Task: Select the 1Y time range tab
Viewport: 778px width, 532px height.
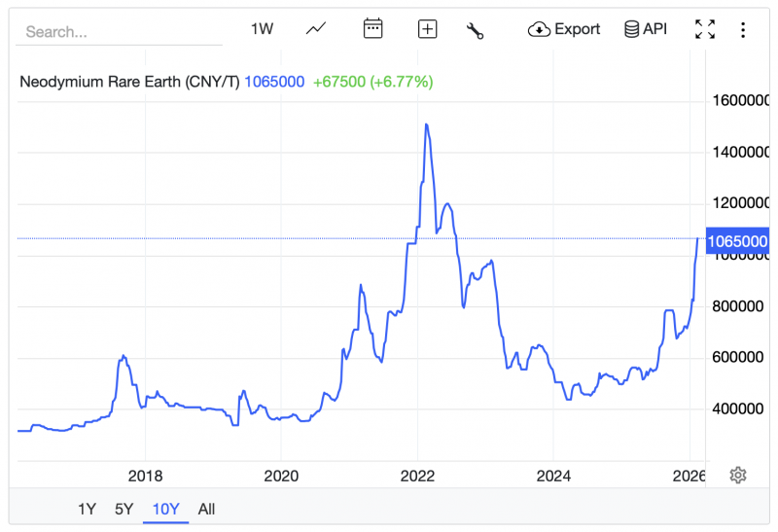Action: (87, 509)
